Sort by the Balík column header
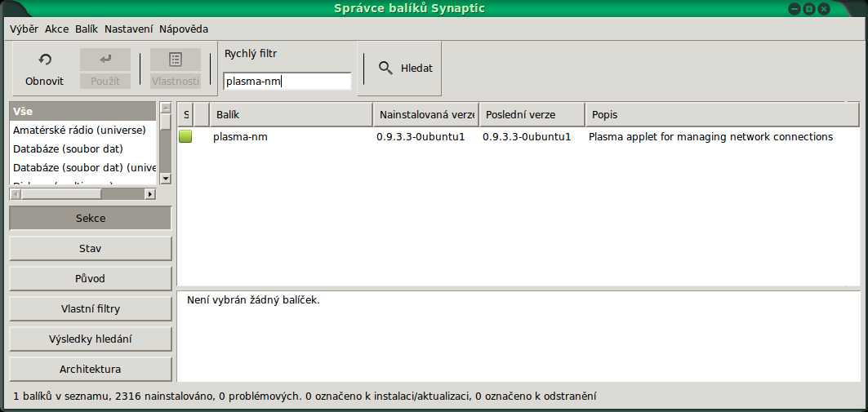The width and height of the screenshot is (868, 412). (x=292, y=115)
